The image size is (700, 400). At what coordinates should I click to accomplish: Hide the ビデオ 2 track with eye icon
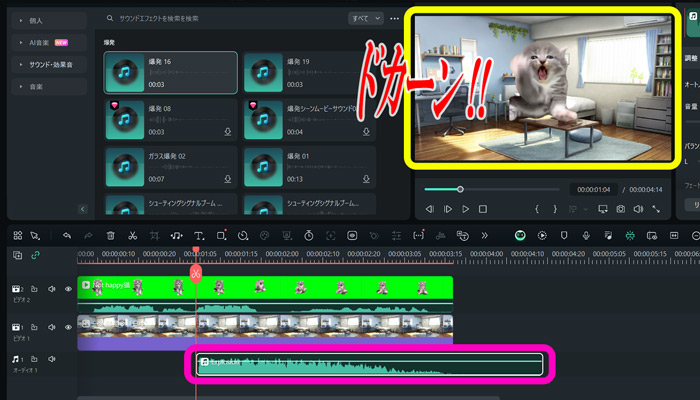68,289
